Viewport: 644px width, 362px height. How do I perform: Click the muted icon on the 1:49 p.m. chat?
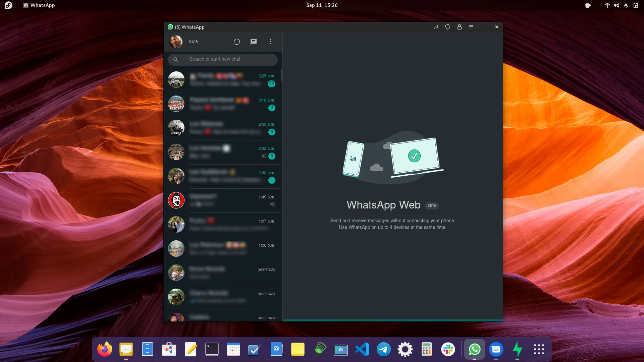pyautogui.click(x=273, y=204)
